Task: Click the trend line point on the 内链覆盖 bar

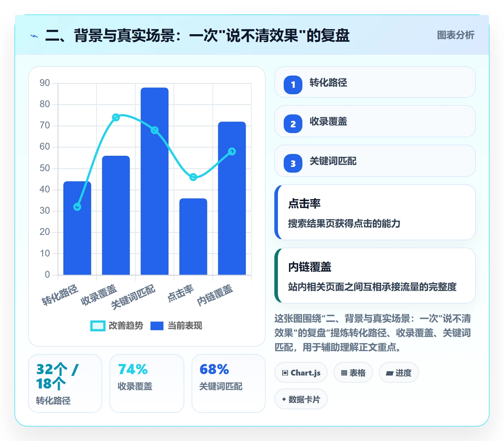Action: tap(232, 151)
